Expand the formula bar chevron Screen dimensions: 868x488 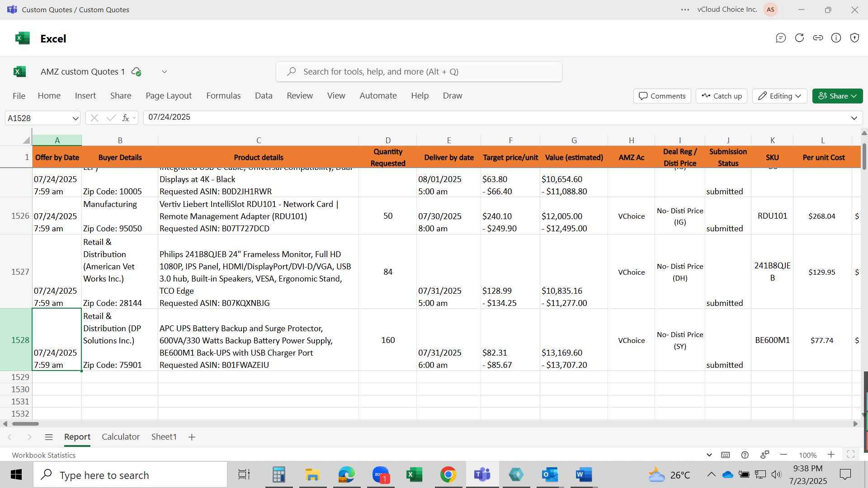(854, 118)
